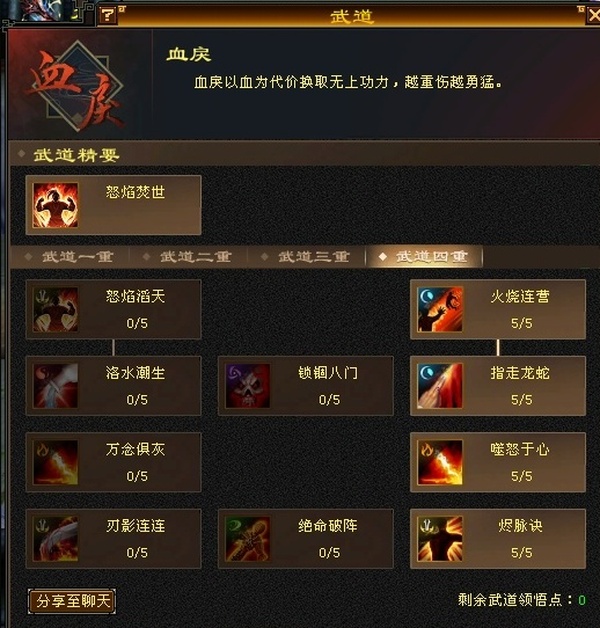
Task: Click the 万念俱灰 flame icon
Action: (x=55, y=462)
